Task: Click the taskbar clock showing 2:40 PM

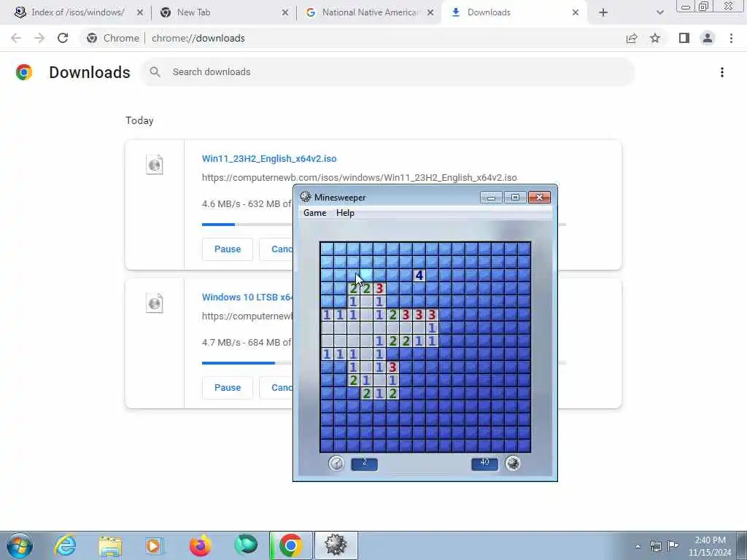Action: 710,546
